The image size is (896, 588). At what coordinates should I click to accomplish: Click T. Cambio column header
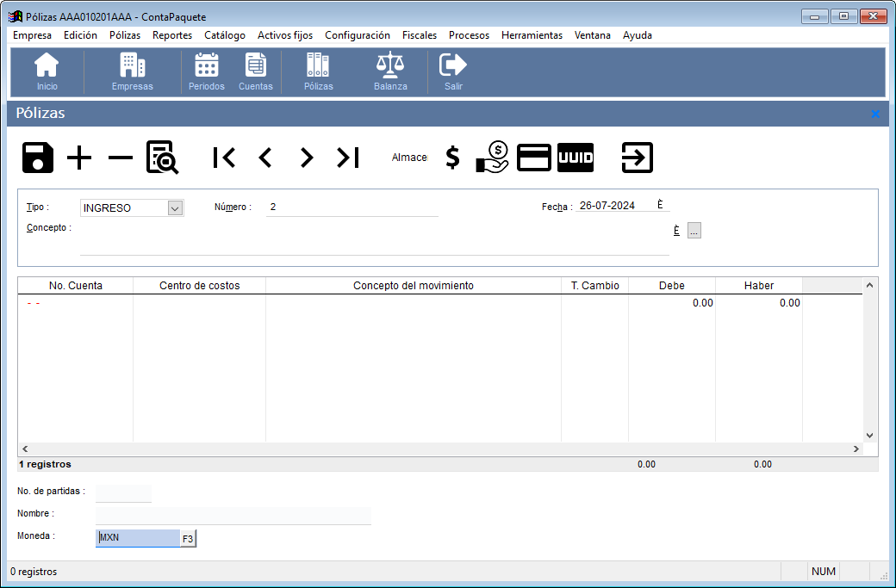(594, 286)
